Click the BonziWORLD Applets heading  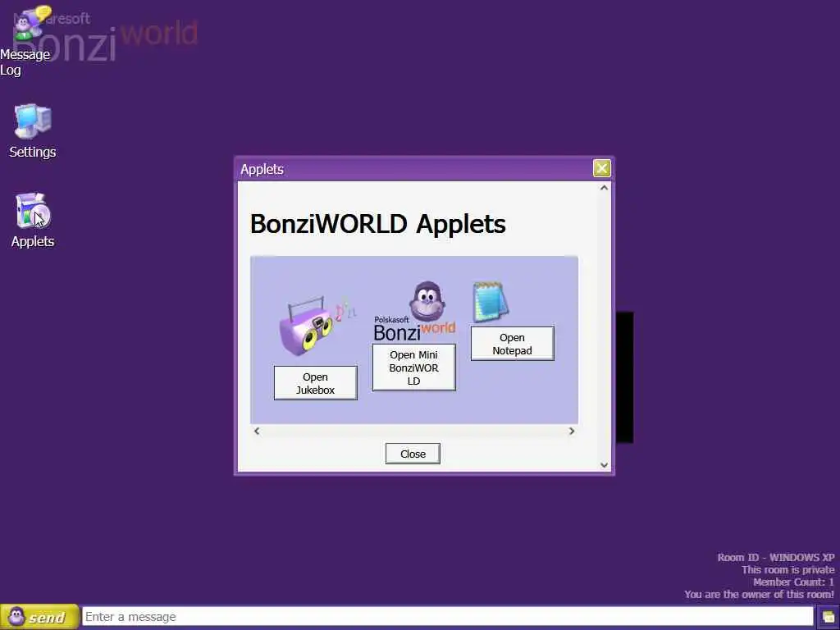click(377, 224)
